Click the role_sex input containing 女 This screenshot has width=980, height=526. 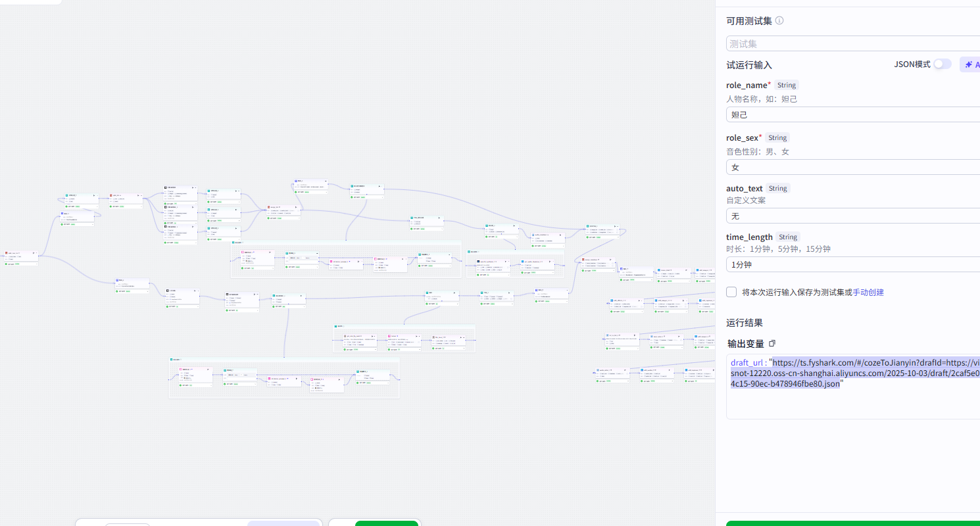click(x=853, y=167)
